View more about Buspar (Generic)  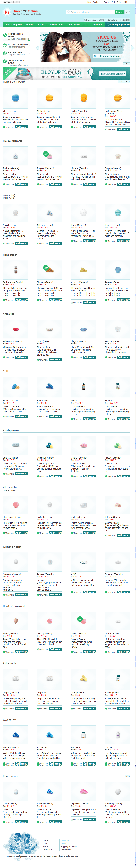pos(8,709)
